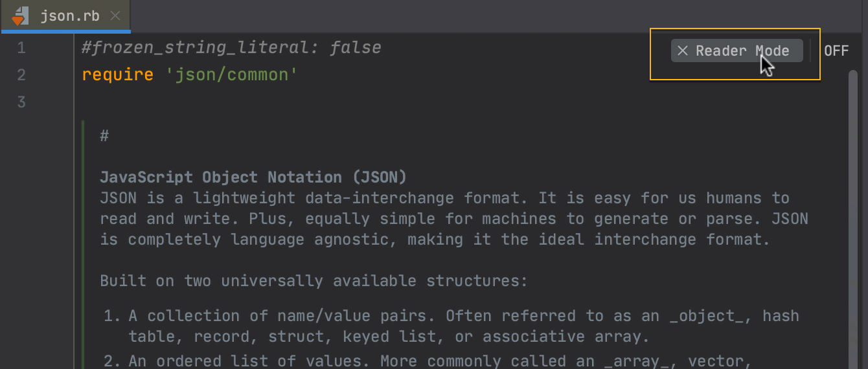
Task: Place caret on frozen_string_literal comment
Action: (231, 48)
